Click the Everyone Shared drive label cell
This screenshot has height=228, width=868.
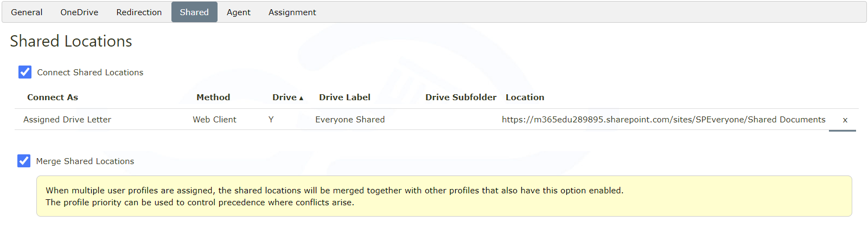350,120
